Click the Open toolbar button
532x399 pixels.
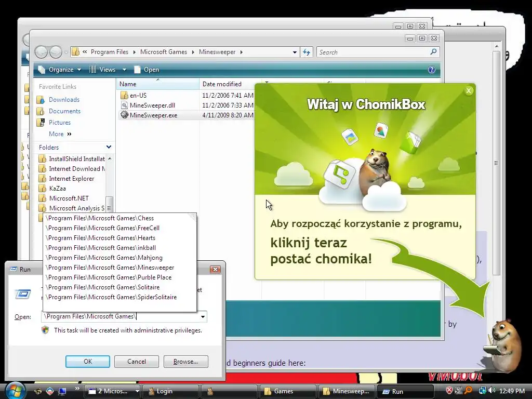(147, 70)
